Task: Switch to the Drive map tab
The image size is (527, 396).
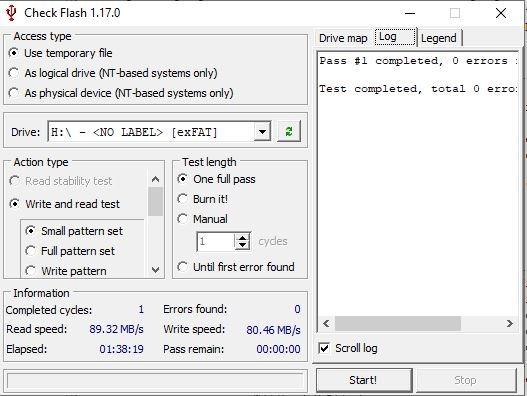Action: [x=343, y=38]
